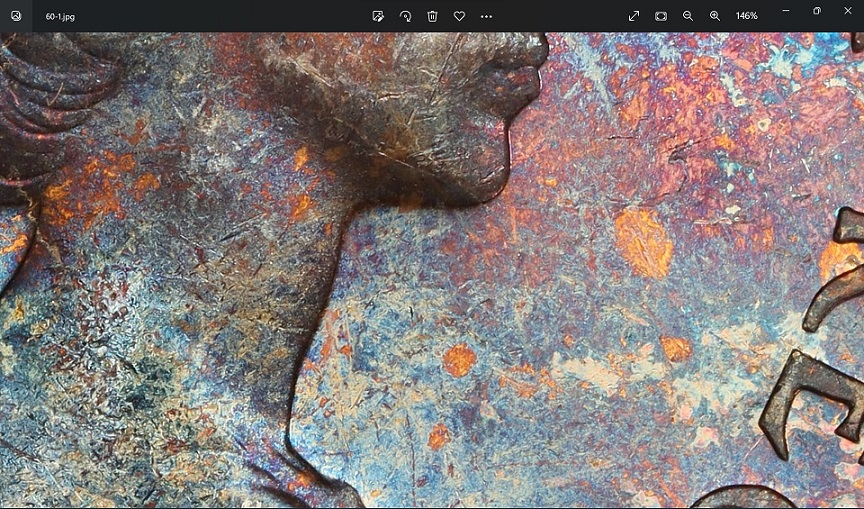864x509 pixels.
Task: Click the Photos app icon
Action: tap(16, 16)
